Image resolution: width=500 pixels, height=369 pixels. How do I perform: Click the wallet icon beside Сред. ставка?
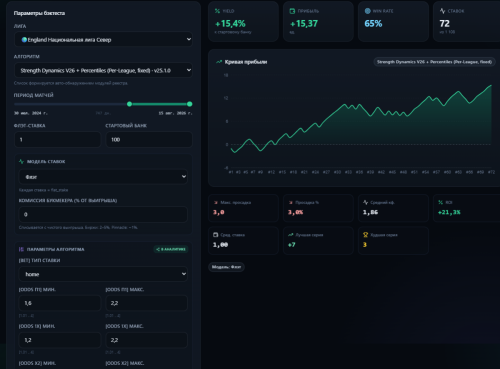click(216, 235)
